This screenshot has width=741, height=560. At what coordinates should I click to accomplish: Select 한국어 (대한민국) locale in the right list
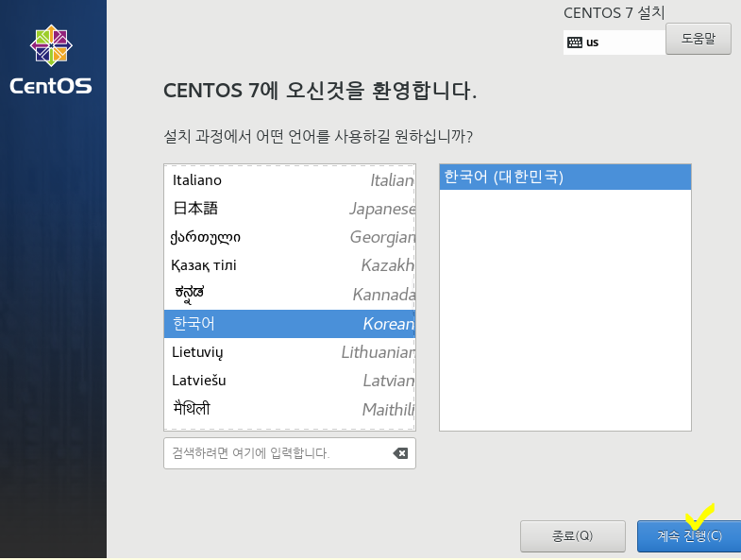point(565,177)
